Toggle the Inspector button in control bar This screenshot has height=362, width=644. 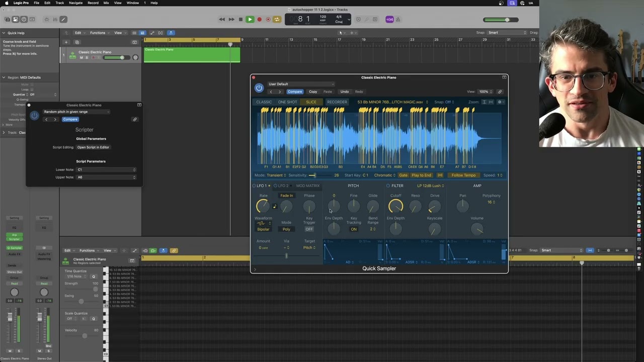click(x=15, y=20)
